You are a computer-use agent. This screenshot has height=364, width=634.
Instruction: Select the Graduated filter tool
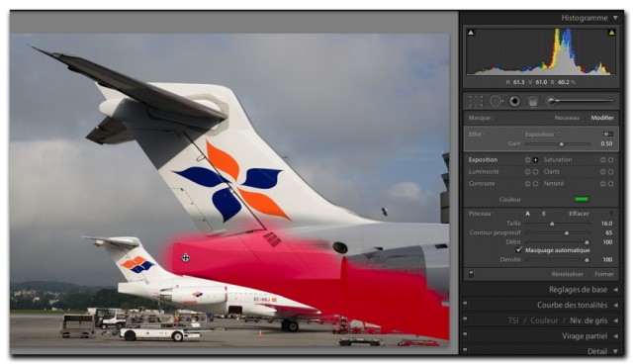(x=533, y=102)
